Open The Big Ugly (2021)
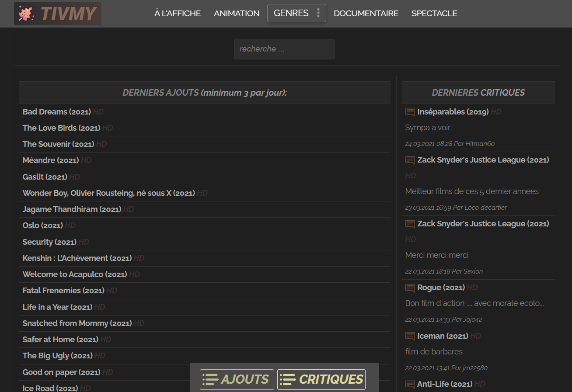This screenshot has width=572, height=392. coord(58,356)
